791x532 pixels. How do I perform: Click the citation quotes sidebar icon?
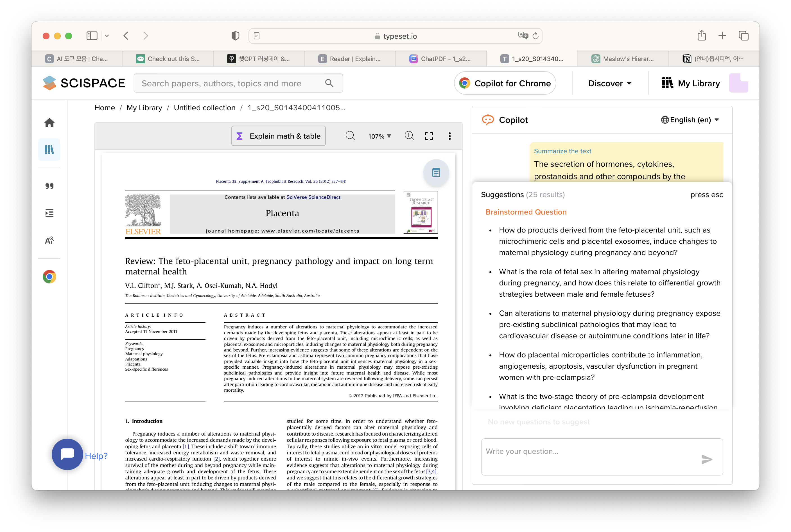tap(49, 186)
